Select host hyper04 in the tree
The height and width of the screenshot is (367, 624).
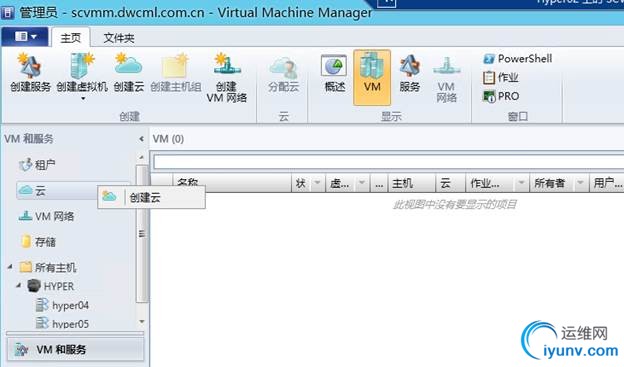(x=62, y=305)
